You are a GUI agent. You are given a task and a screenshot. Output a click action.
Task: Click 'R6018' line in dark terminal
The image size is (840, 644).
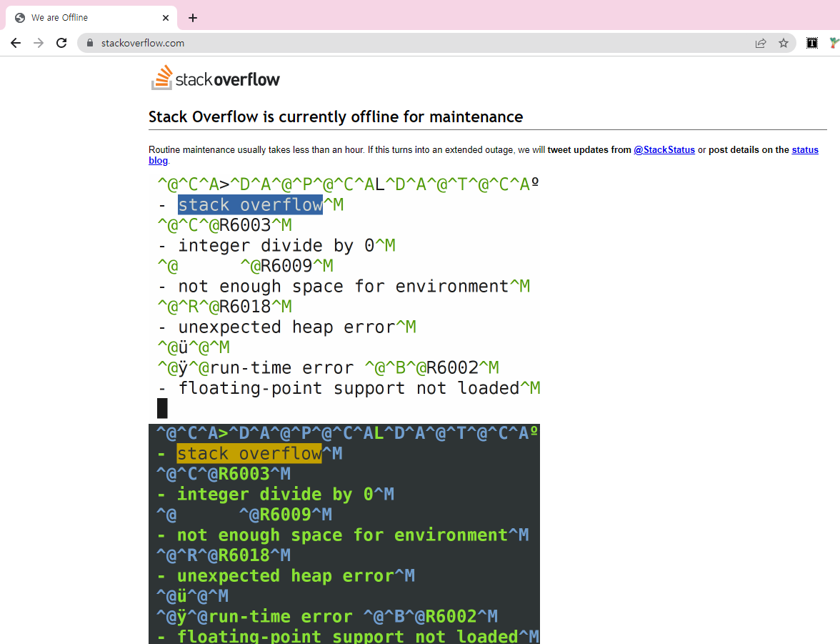(224, 555)
